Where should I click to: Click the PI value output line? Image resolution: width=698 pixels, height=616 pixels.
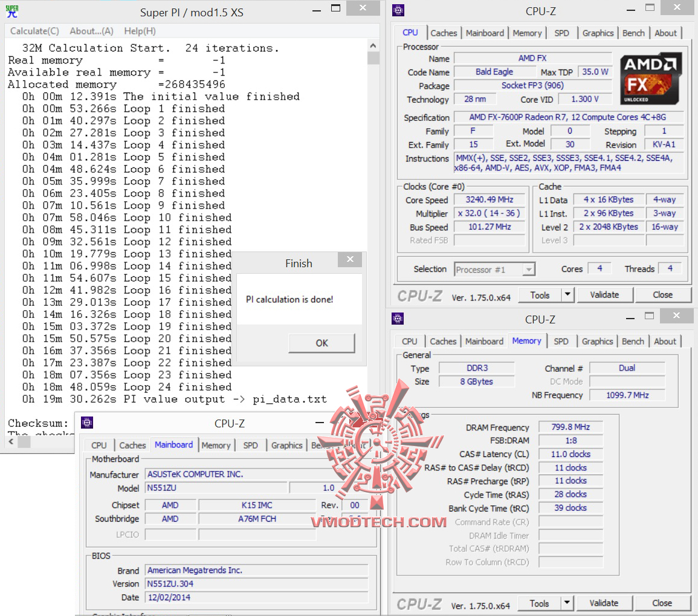tap(175, 399)
